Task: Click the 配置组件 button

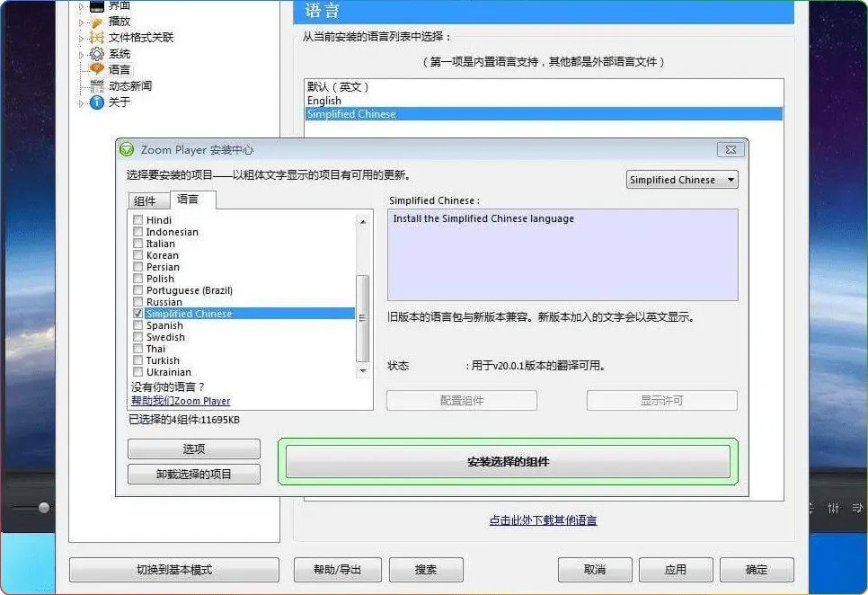Action: (462, 400)
